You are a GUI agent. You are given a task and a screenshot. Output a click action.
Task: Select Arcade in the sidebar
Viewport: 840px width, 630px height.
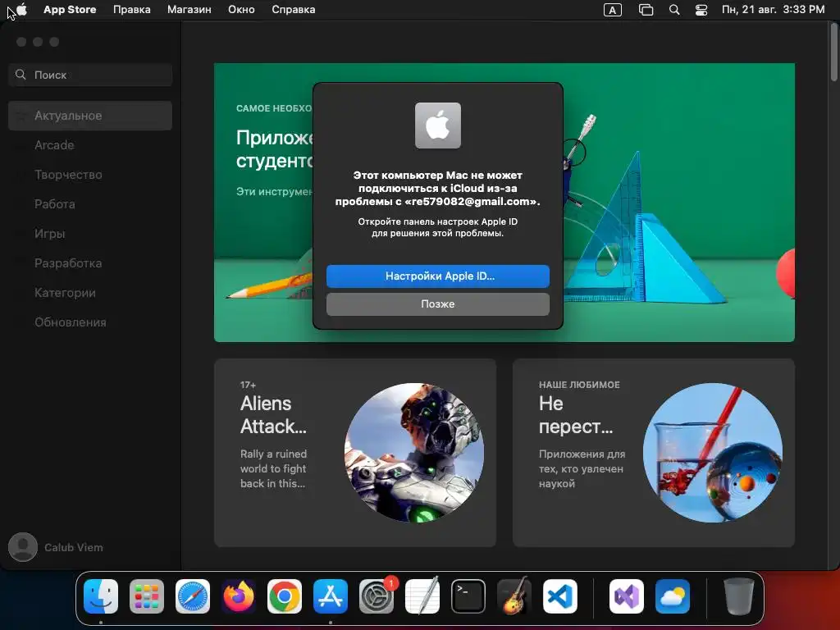point(90,145)
